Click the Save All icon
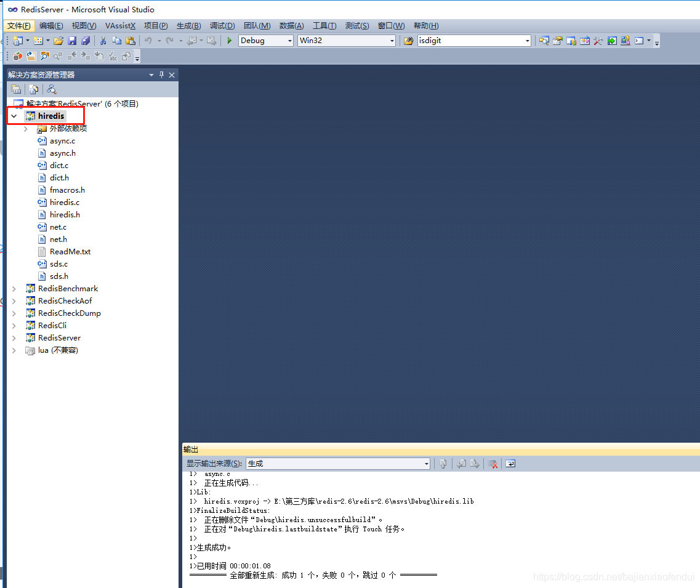 tap(85, 41)
